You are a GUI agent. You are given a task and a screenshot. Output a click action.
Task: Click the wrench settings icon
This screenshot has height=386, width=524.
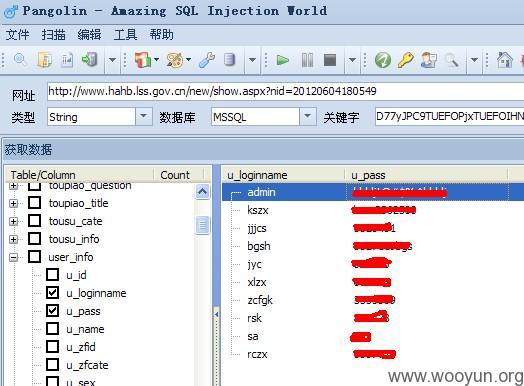coord(207,60)
